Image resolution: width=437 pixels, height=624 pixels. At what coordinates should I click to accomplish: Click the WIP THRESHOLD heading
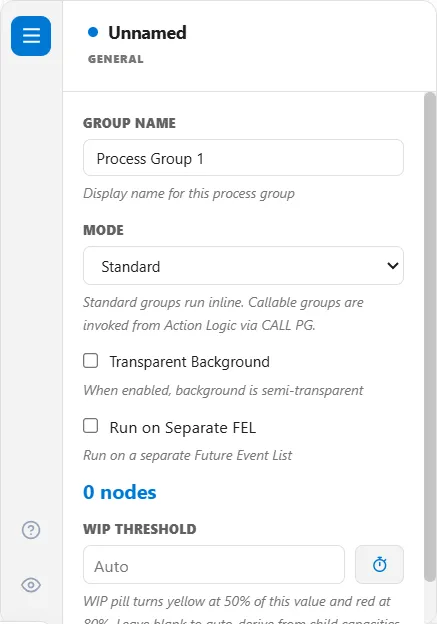140,529
